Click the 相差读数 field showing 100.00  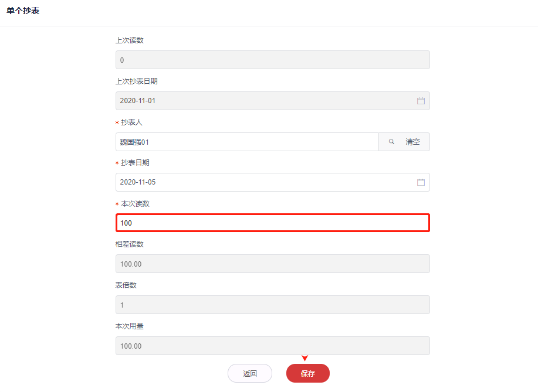[x=272, y=264]
